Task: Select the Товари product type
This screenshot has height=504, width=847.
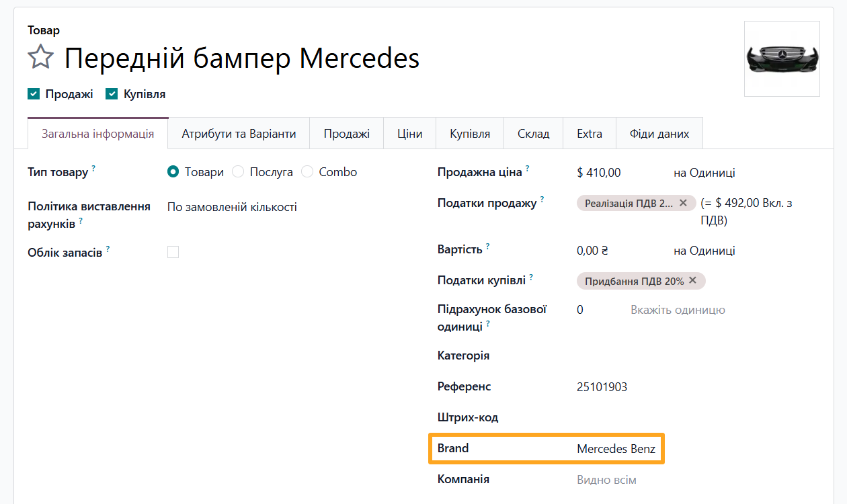Action: pos(173,172)
